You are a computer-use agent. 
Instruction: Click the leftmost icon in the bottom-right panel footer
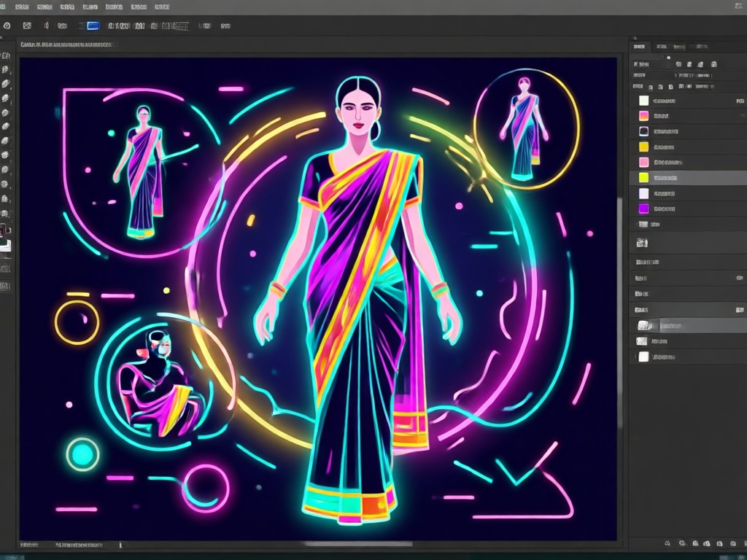click(x=667, y=543)
